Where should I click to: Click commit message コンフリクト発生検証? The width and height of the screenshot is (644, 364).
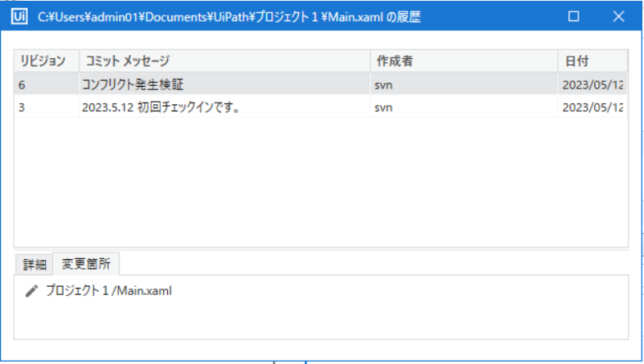coord(133,84)
